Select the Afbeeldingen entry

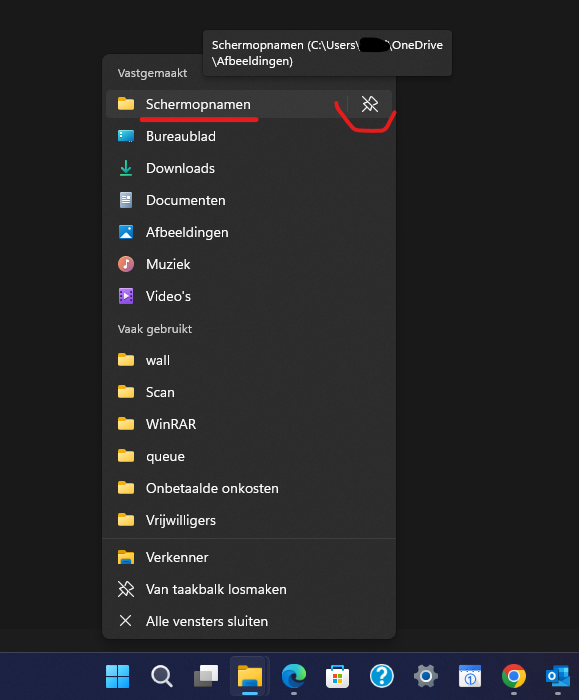point(249,232)
